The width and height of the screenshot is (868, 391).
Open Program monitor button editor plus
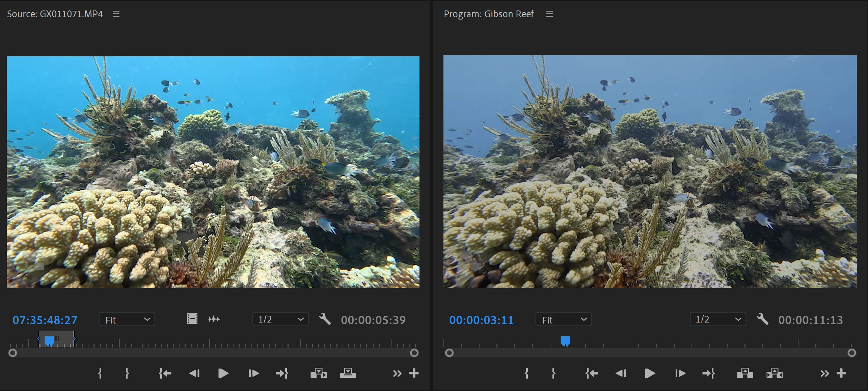point(841,373)
